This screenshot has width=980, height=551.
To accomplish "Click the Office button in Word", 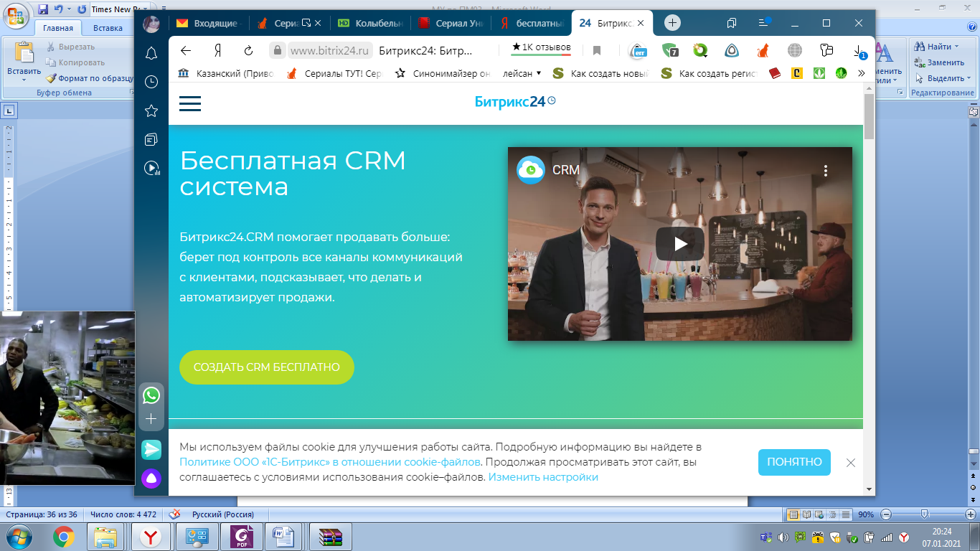I will point(15,14).
